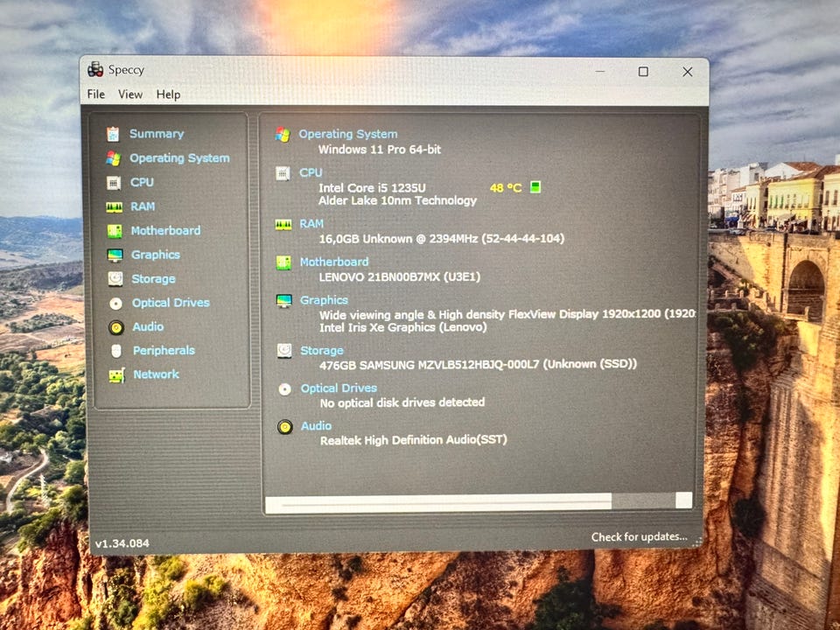Click the Audio heading link in summary pane
Viewport: 840px width, 630px height.
(x=316, y=426)
